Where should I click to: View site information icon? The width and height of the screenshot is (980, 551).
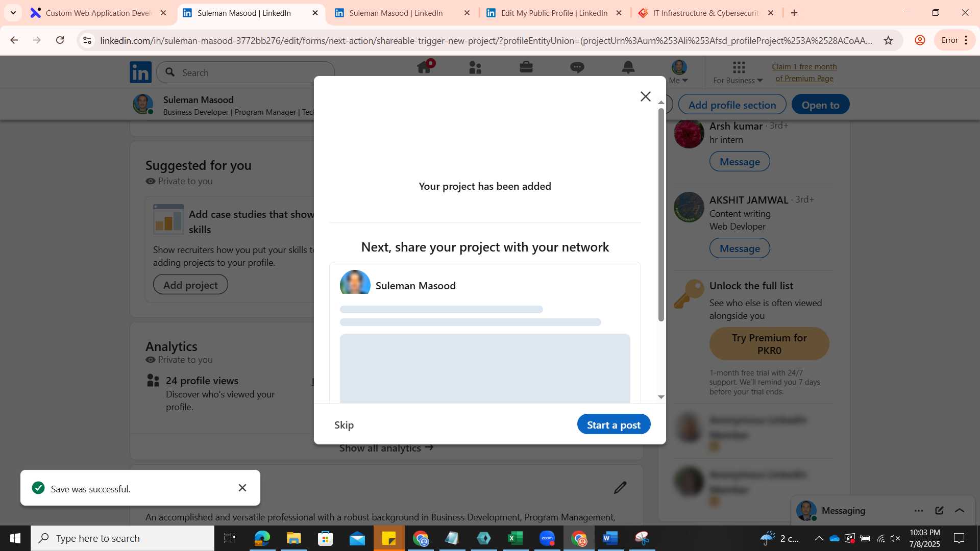(87, 40)
